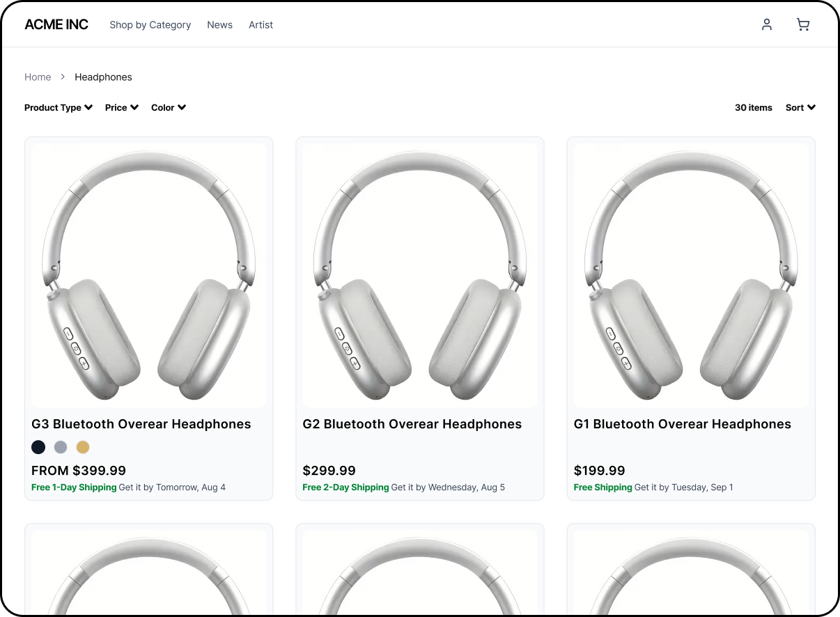This screenshot has width=840, height=617.
Task: Open the Sort dropdown
Action: coord(800,107)
